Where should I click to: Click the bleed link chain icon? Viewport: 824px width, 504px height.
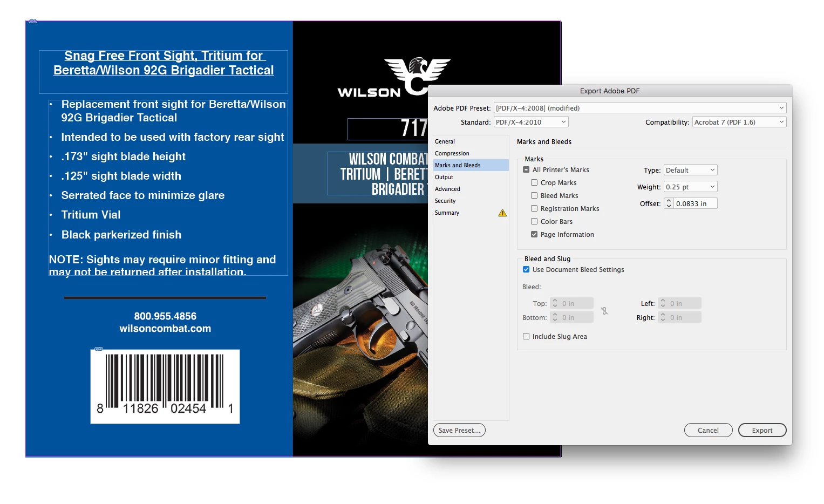(604, 311)
